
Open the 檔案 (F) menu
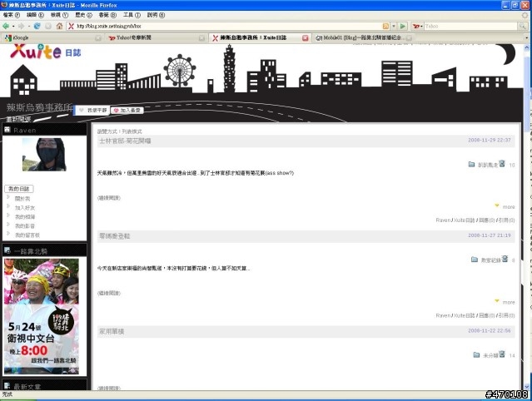(x=11, y=15)
